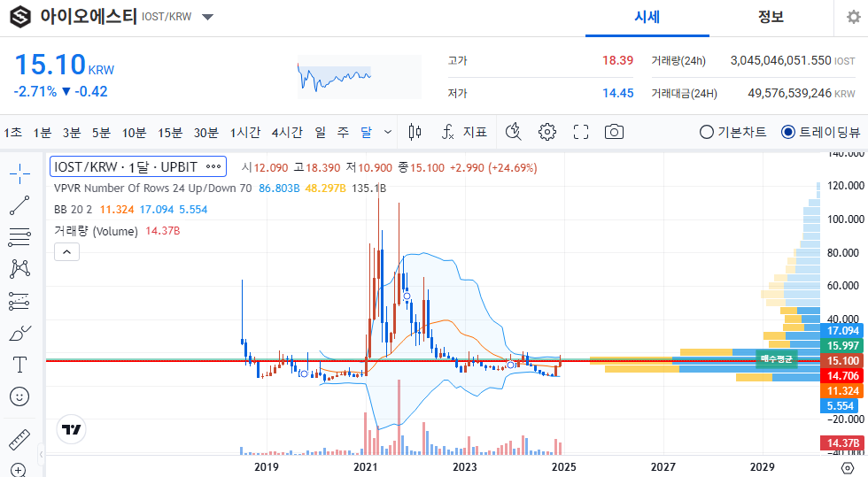This screenshot has height=477, width=868.
Task: Expand more timeframe options chevron
Action: point(388,132)
